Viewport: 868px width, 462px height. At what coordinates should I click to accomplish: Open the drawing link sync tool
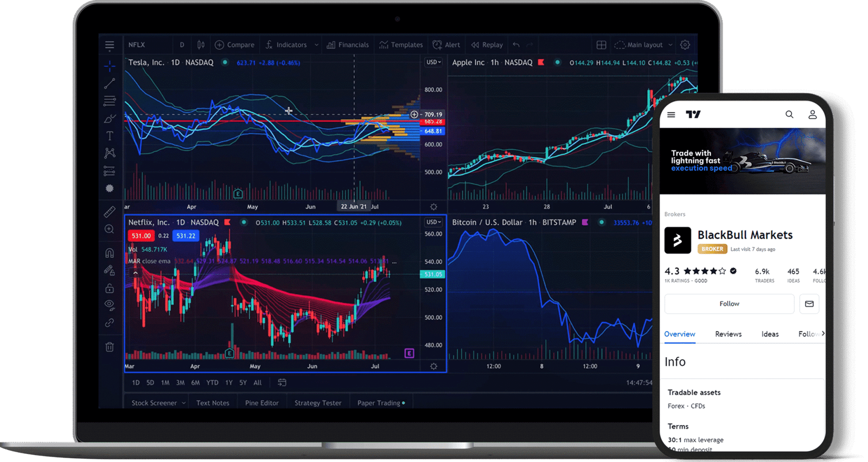[x=110, y=322]
